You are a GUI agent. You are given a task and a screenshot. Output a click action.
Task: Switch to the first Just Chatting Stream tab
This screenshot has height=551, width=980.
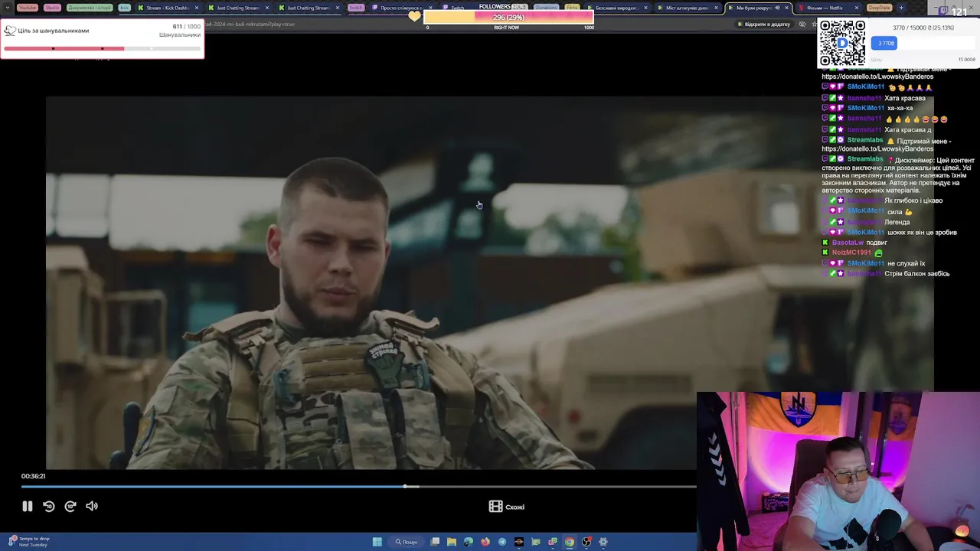click(237, 8)
